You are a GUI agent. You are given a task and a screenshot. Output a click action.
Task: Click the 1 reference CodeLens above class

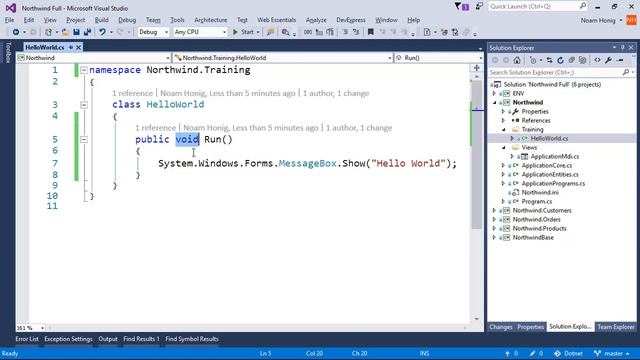coord(132,93)
